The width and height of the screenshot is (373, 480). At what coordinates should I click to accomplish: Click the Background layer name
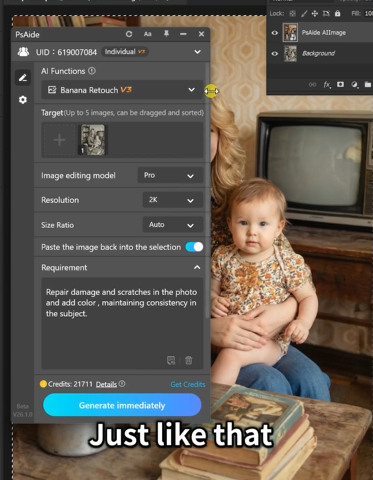coord(318,53)
